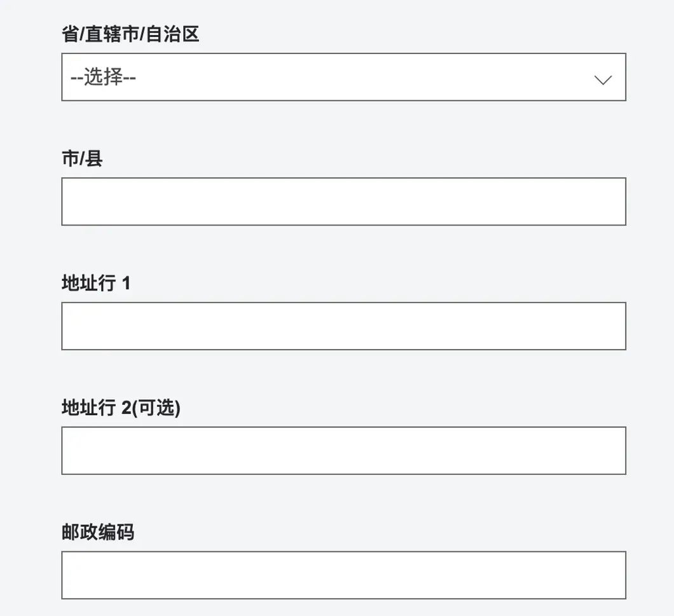Expand the province selection combo box

343,77
